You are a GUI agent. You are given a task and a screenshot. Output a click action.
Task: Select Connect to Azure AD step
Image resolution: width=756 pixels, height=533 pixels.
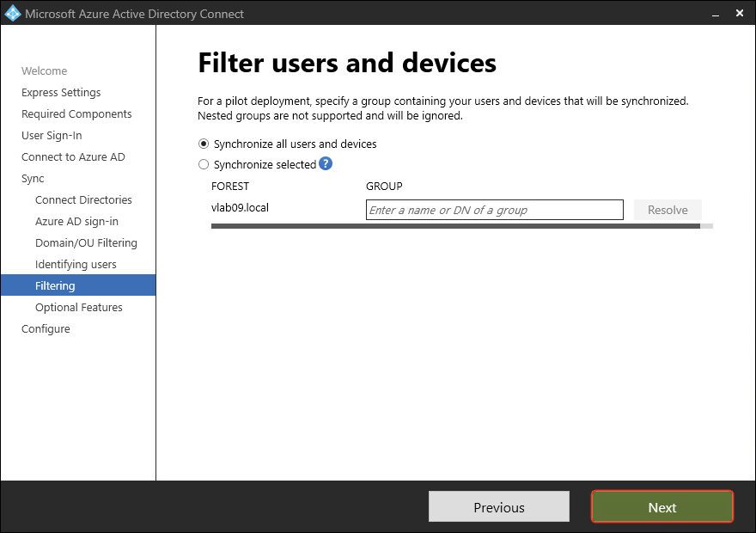[73, 156]
